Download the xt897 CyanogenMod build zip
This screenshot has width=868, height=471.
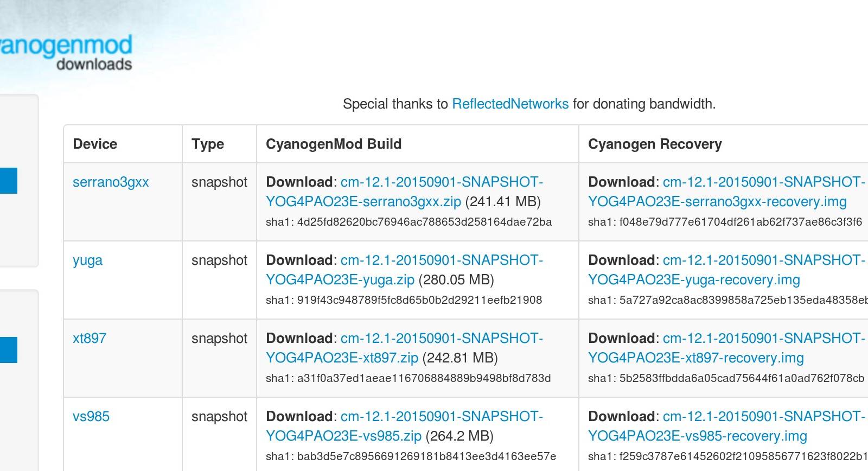point(404,348)
